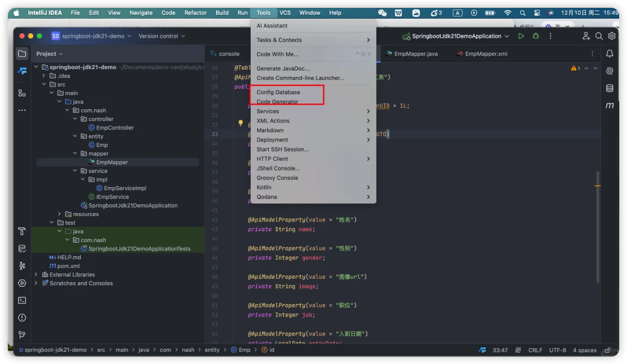The width and height of the screenshot is (627, 364).
Task: Expand Scratches and Consoles node
Action: point(36,283)
